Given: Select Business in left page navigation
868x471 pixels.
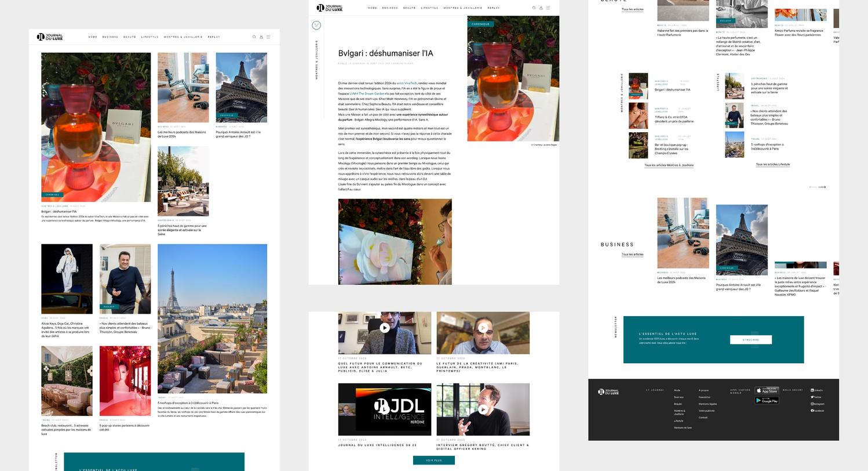Looking at the screenshot, I should (110, 37).
